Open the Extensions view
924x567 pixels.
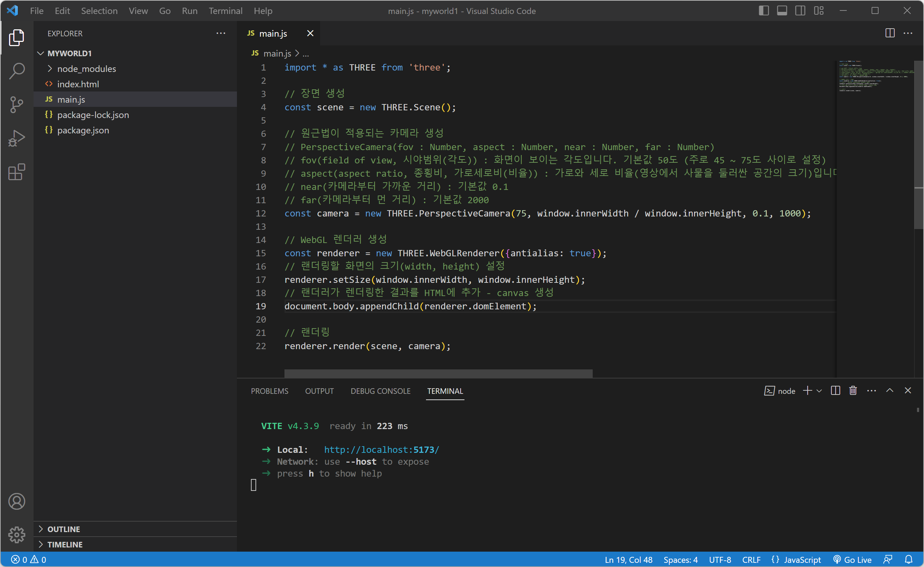[x=16, y=172]
